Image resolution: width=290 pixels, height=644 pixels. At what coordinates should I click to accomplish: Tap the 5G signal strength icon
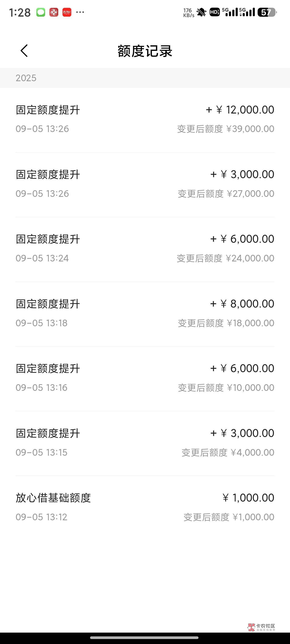pos(230,12)
